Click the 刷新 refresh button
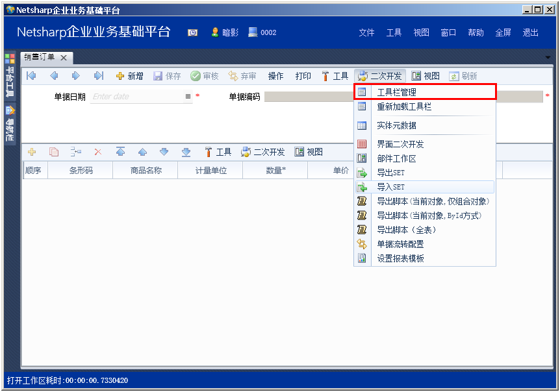560x392 pixels. pos(463,76)
